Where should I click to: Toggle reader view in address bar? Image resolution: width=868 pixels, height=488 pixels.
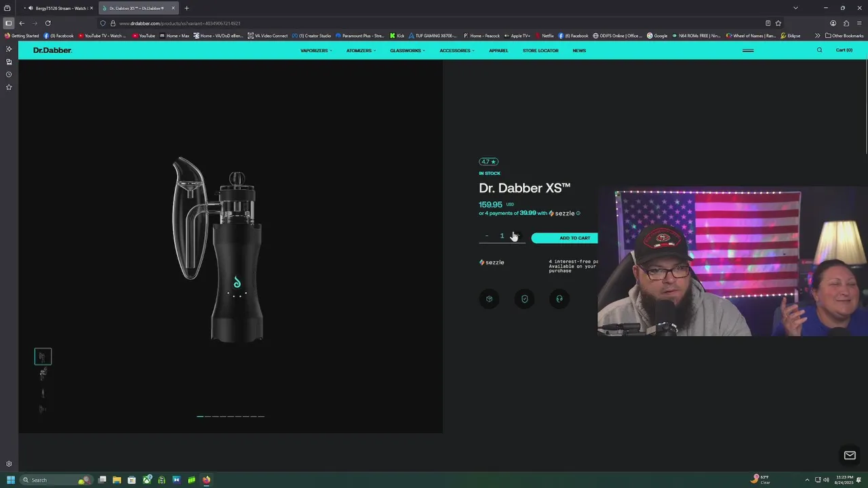coord(768,23)
